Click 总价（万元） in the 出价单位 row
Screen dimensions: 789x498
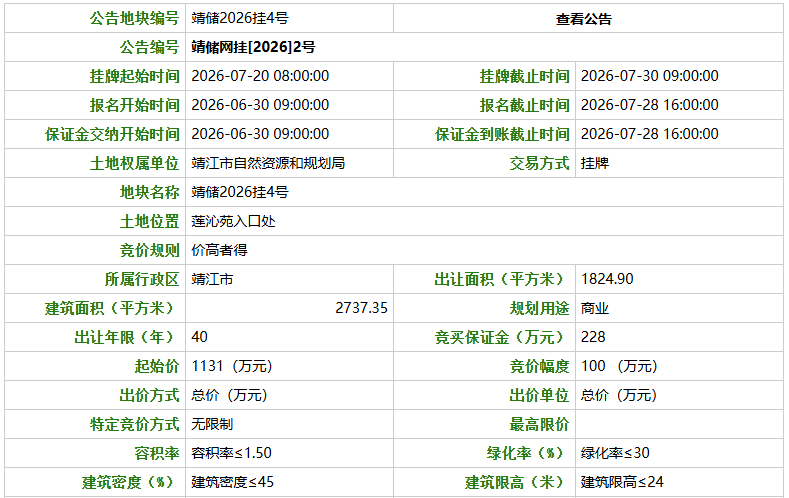[619, 395]
